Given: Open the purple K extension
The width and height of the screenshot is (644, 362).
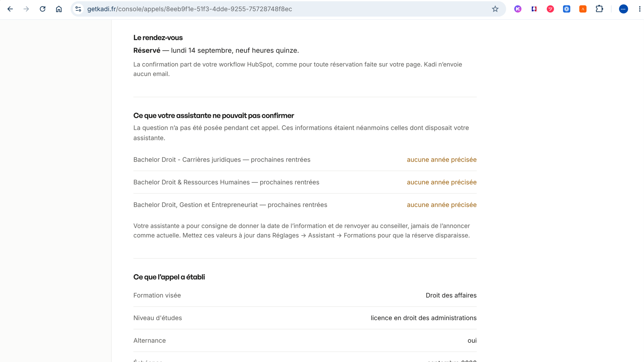Looking at the screenshot, I should coord(518,9).
